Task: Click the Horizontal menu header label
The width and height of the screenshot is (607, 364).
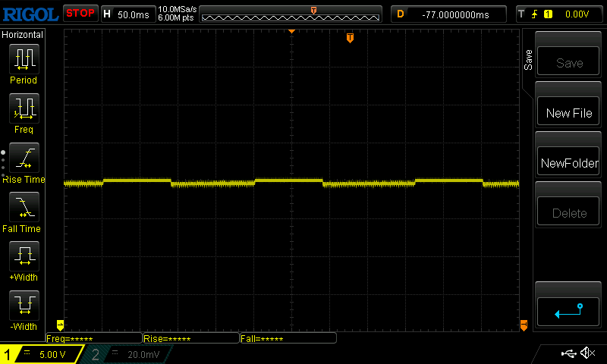Action: click(x=23, y=35)
